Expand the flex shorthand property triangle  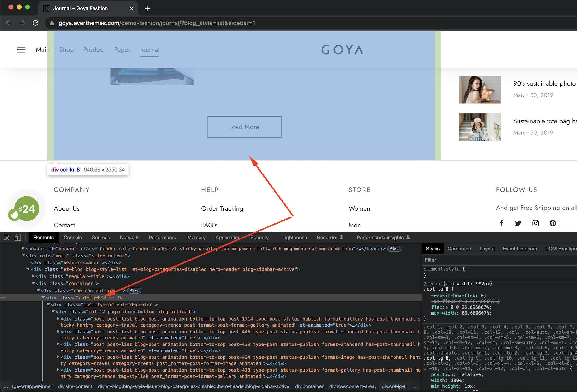448,307
